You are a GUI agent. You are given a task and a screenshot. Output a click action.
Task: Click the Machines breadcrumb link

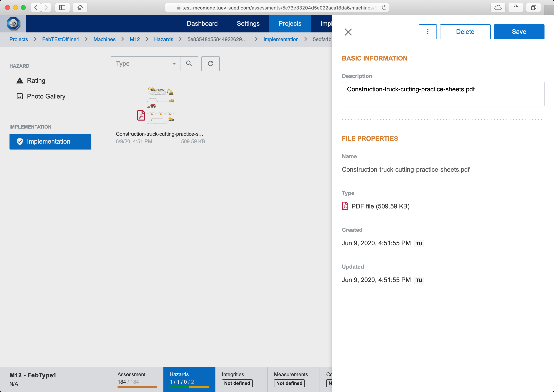tap(104, 39)
